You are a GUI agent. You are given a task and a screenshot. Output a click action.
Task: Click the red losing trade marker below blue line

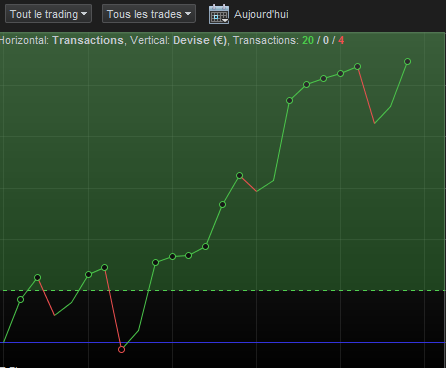pos(121,349)
